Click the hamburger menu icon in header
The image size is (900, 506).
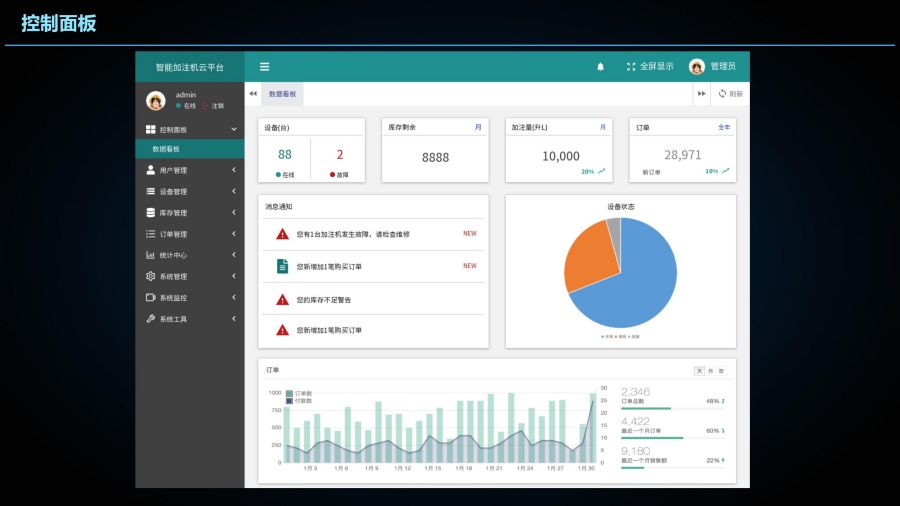264,67
